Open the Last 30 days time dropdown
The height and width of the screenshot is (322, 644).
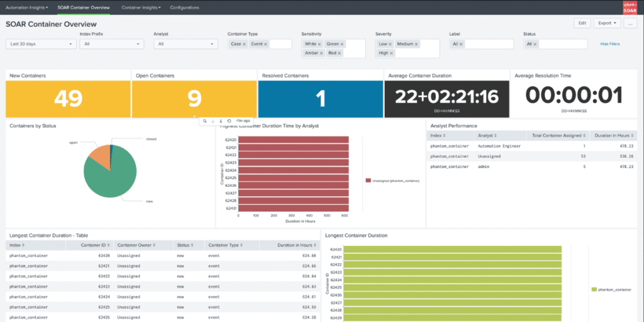click(x=41, y=44)
